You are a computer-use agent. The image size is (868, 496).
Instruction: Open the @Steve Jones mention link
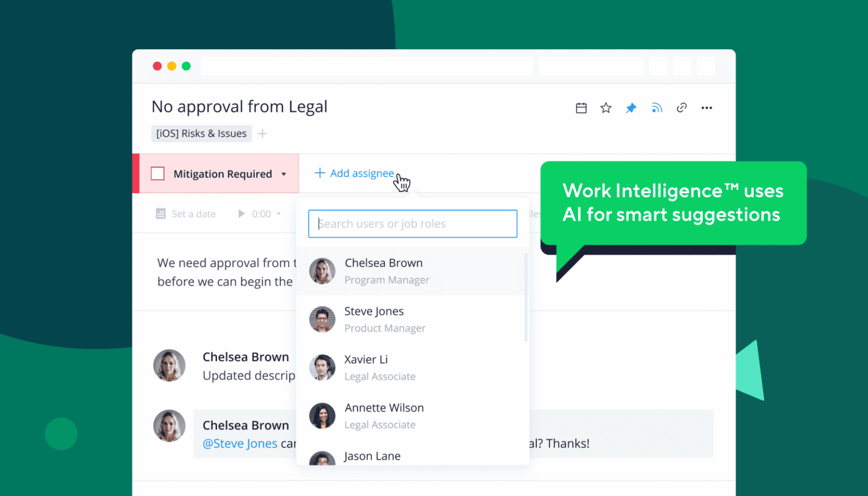point(240,443)
